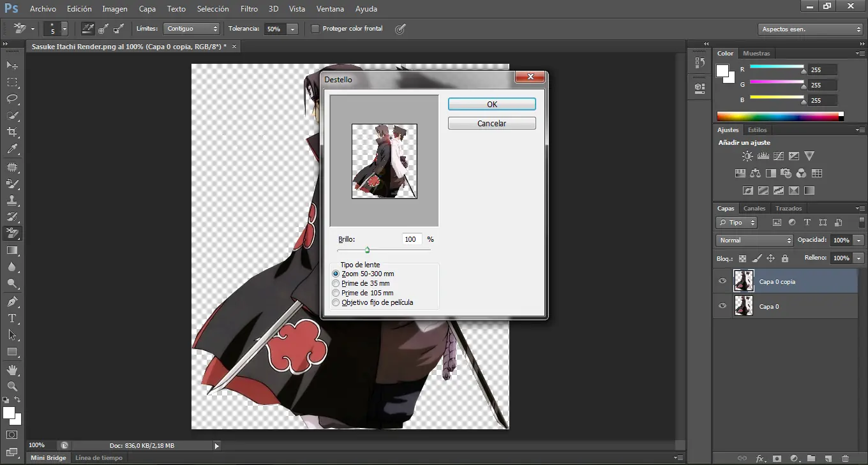Screen dimensions: 868x465
Task: Open the Relleno dropdown arrow
Action: pyautogui.click(x=859, y=258)
